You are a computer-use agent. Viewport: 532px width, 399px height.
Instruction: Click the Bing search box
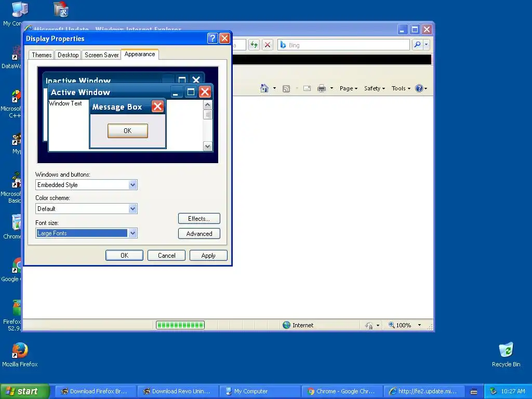(343, 45)
